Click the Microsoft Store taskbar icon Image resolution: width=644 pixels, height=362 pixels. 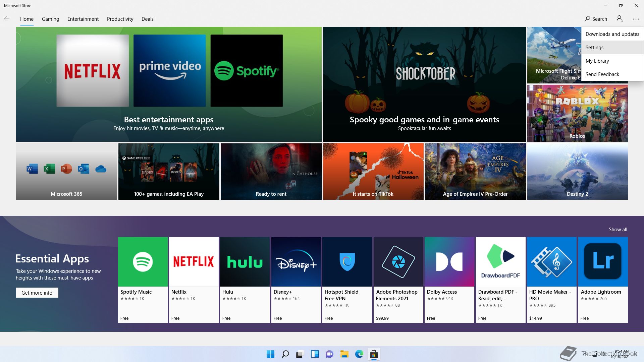click(x=374, y=354)
